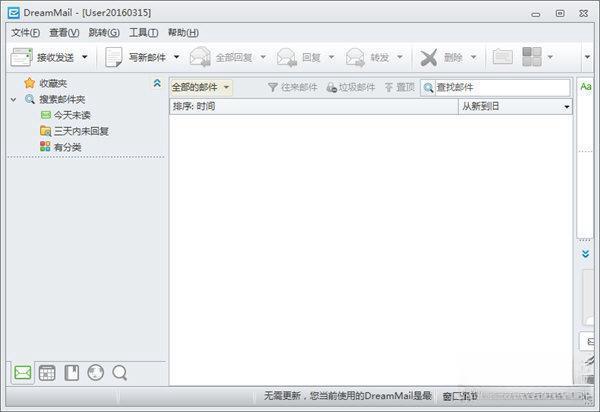Collapse the 搜索邮件夹 tree arrow
This screenshot has width=600, height=412.
point(14,99)
